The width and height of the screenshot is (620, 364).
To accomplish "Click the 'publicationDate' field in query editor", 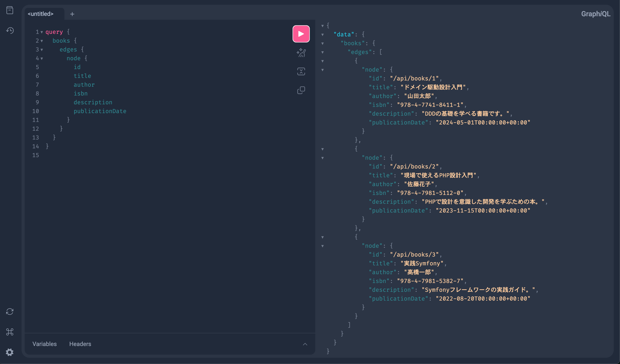I will (100, 111).
